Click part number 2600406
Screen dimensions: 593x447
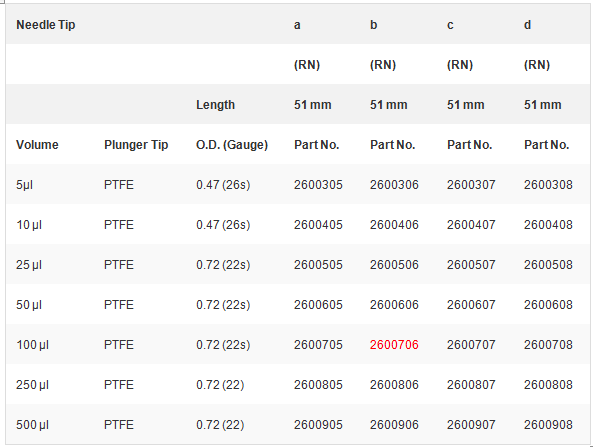point(394,225)
